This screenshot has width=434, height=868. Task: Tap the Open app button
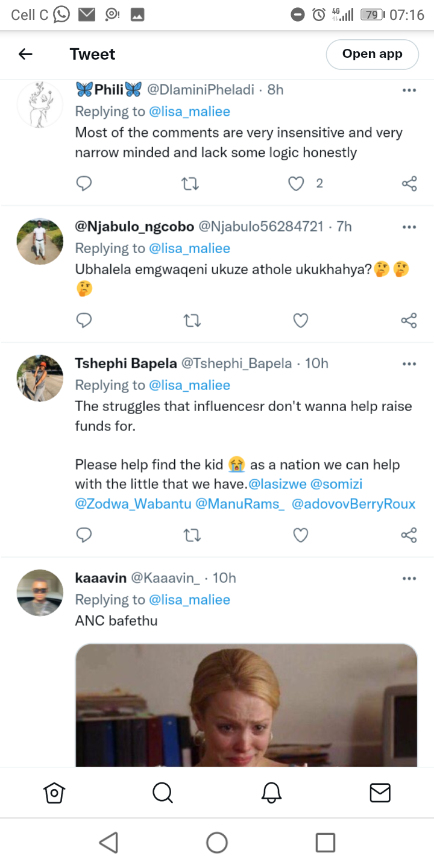(x=373, y=54)
